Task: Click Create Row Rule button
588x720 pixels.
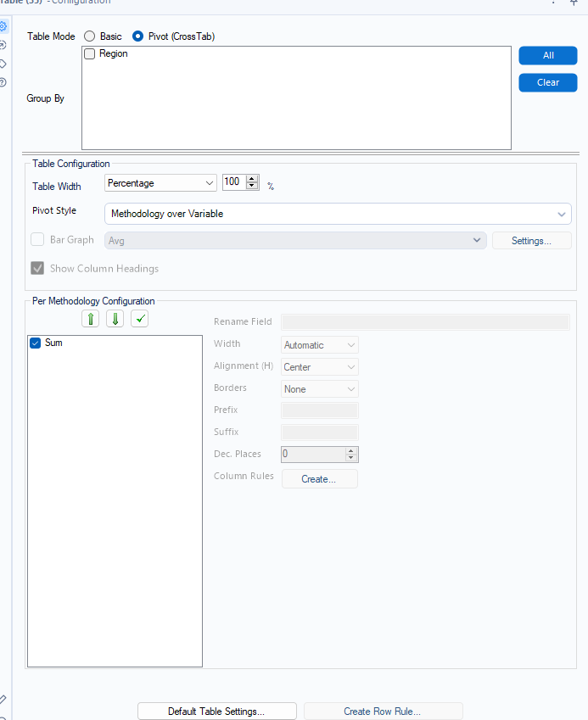Action: tap(383, 712)
